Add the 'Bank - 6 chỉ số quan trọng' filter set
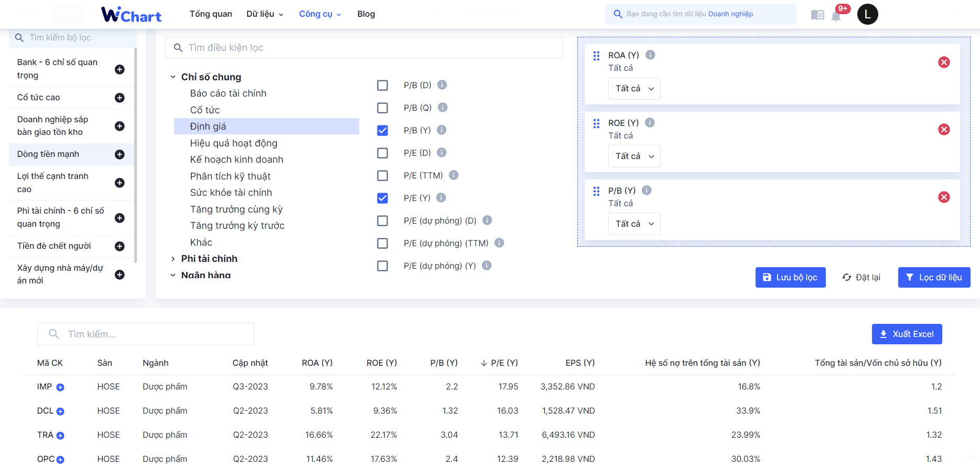 [x=120, y=69]
